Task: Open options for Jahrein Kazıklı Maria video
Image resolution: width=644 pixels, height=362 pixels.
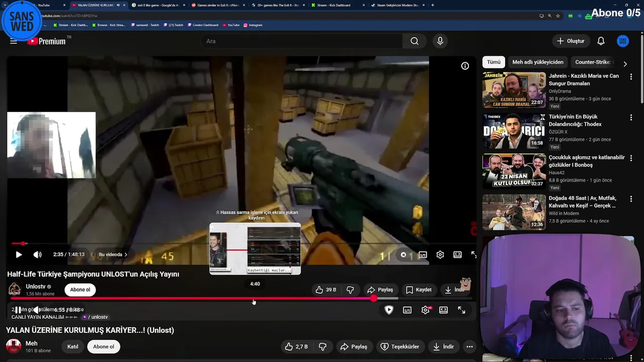Action: point(631,77)
